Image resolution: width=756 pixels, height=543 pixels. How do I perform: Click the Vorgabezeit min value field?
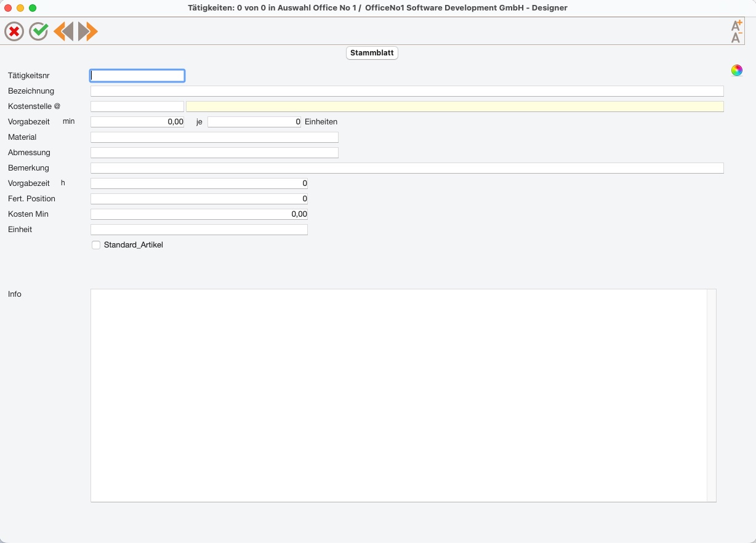[x=137, y=122]
